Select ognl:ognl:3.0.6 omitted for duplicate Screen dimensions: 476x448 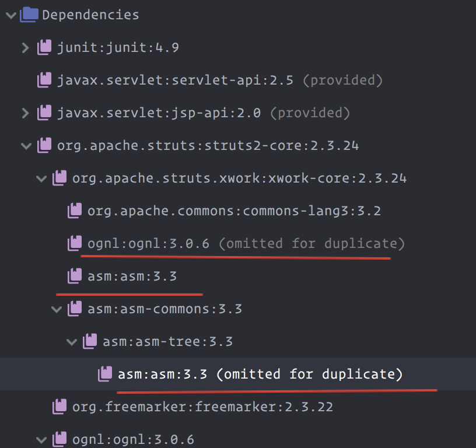[x=246, y=243]
